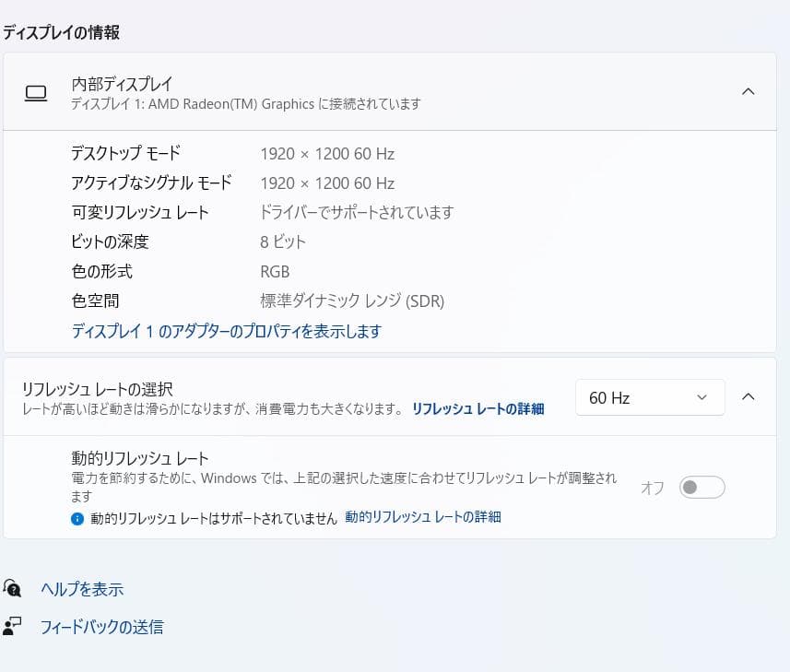790x672 pixels.
Task: Collapse the リフレッシュ レートの選択 section
Action: point(748,396)
